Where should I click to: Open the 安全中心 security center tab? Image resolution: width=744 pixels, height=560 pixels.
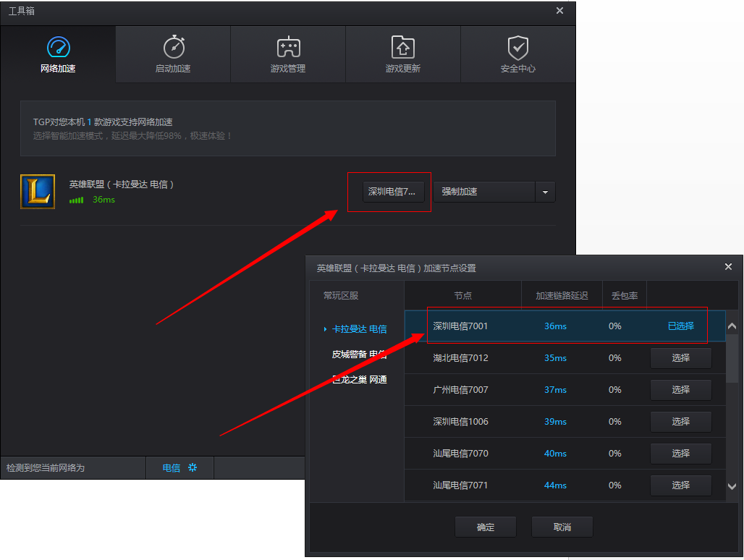(518, 54)
